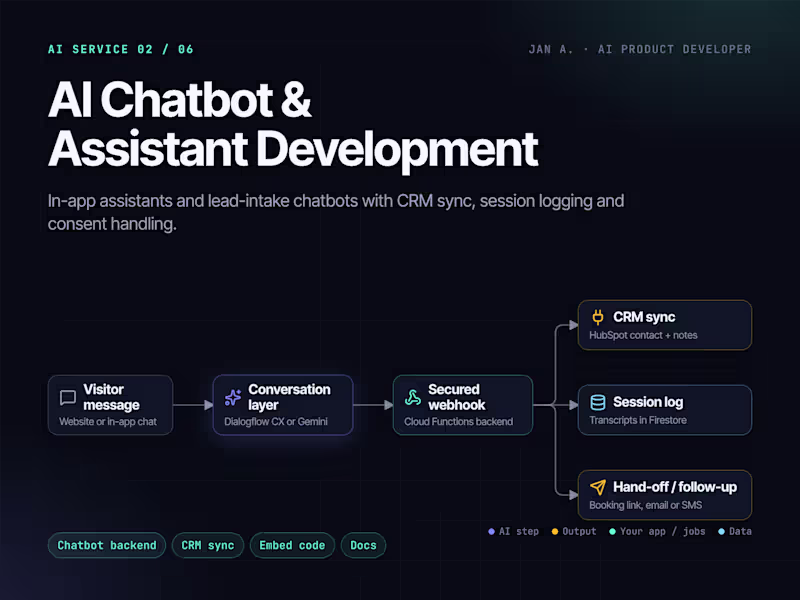The image size is (800, 600).
Task: Click the sparkle icon in Conversation layer
Action: pyautogui.click(x=233, y=397)
